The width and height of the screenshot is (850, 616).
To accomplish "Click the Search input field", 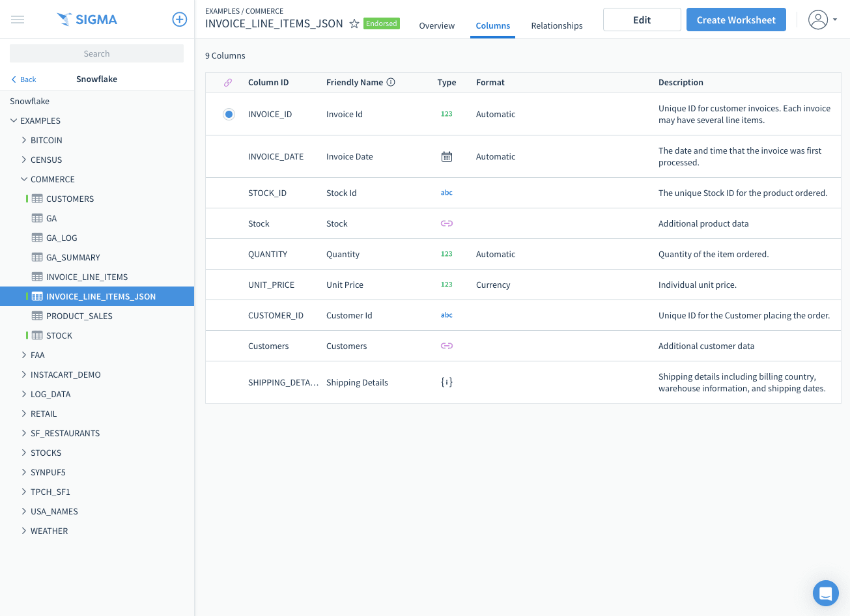I will click(x=96, y=53).
